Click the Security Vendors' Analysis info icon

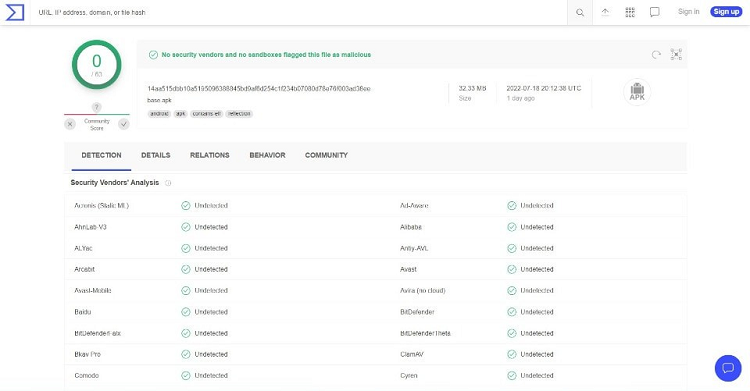point(168,183)
